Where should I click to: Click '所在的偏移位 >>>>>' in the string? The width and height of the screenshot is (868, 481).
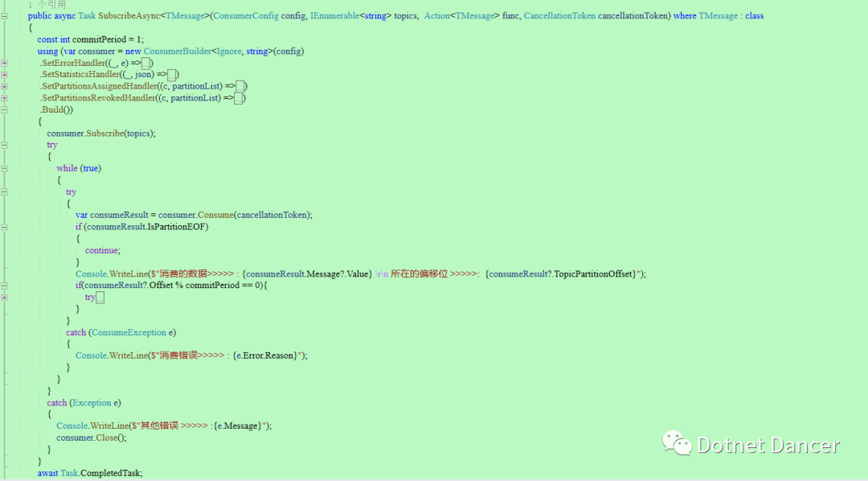[433, 273]
